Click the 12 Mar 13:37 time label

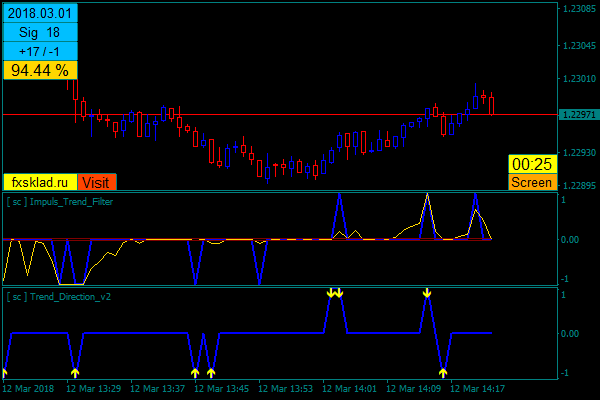pos(158,389)
